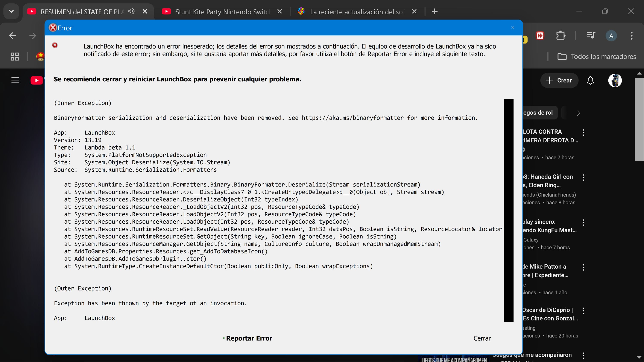The height and width of the screenshot is (362, 644).
Task: Click the page scroll-up arrow
Action: click(639, 73)
